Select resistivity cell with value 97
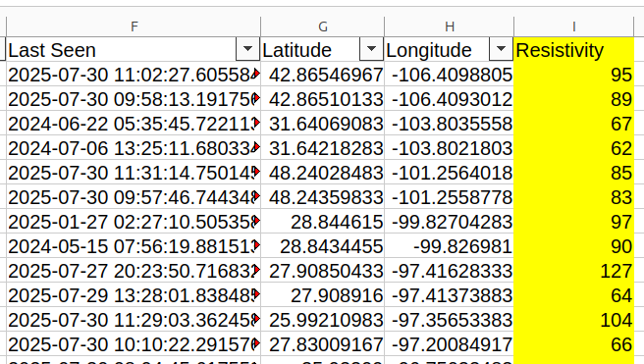The image size is (644, 364). (573, 222)
